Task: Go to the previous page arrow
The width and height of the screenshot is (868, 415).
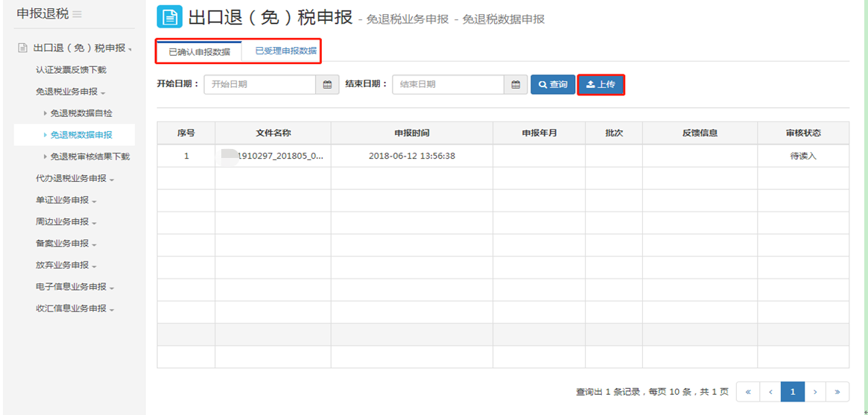Action: 770,392
